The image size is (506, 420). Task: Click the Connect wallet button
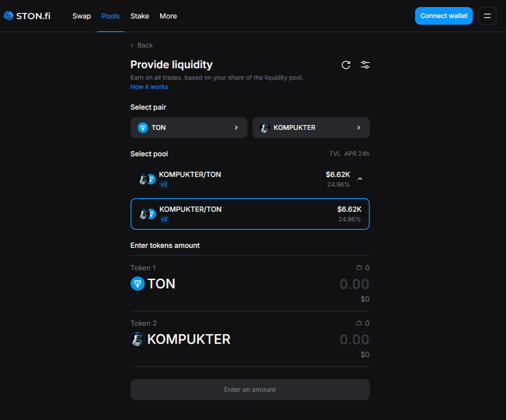[x=444, y=16]
